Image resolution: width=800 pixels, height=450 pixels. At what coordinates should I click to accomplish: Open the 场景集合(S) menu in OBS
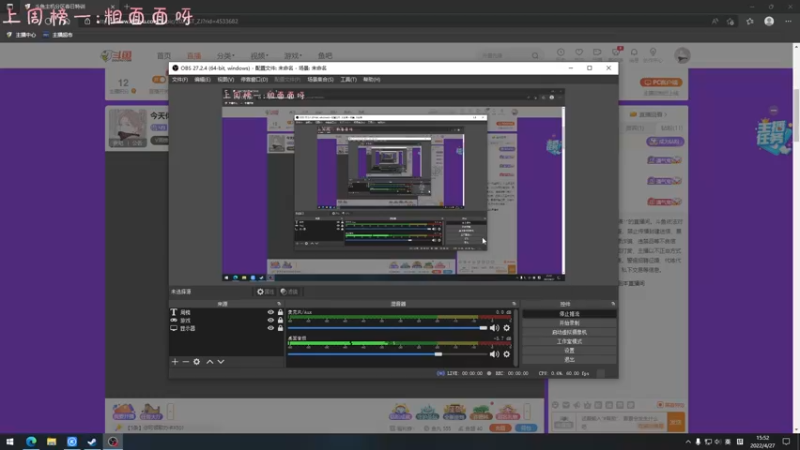[320, 80]
